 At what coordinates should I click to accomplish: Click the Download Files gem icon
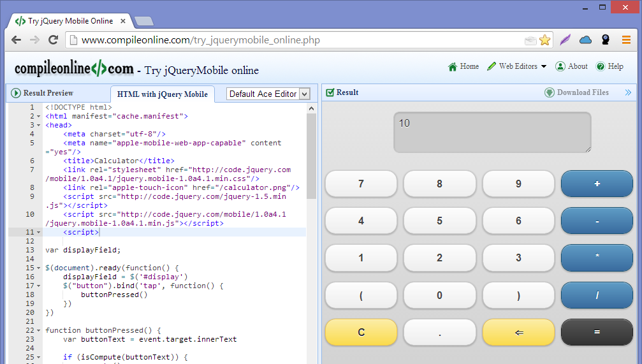pyautogui.click(x=550, y=92)
